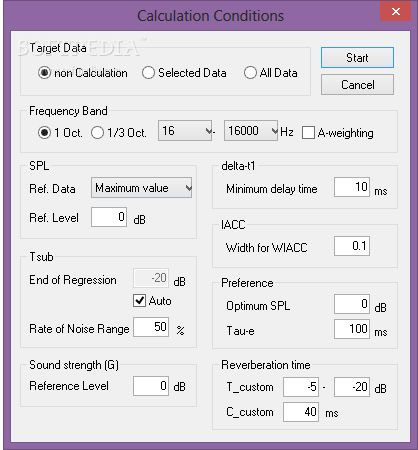418x450 pixels.
Task: Select the All Data radio button
Action: 270,73
